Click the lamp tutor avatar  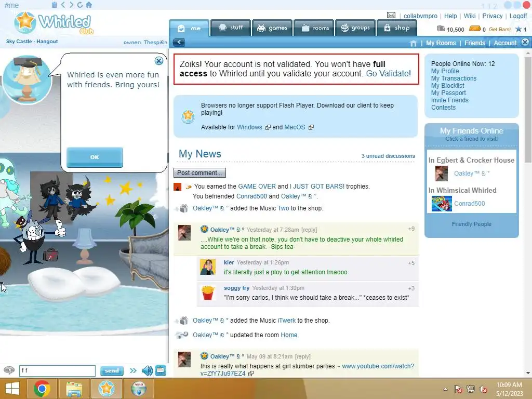pyautogui.click(x=27, y=79)
